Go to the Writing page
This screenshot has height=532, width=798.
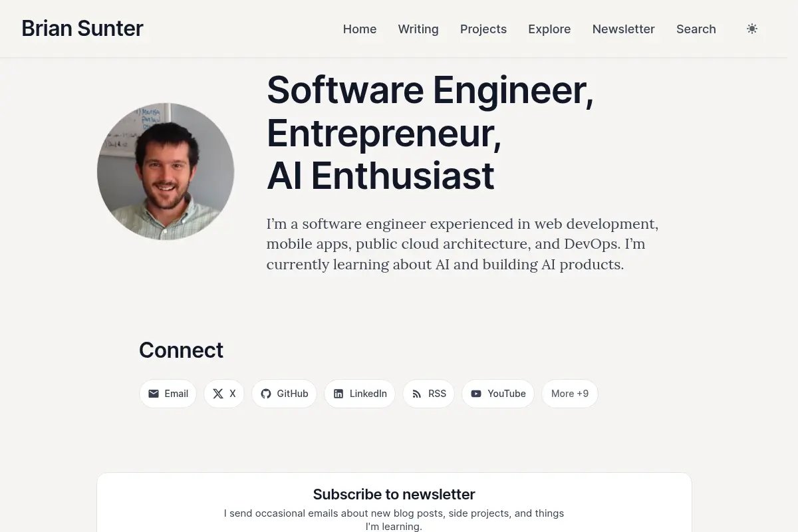pos(418,29)
